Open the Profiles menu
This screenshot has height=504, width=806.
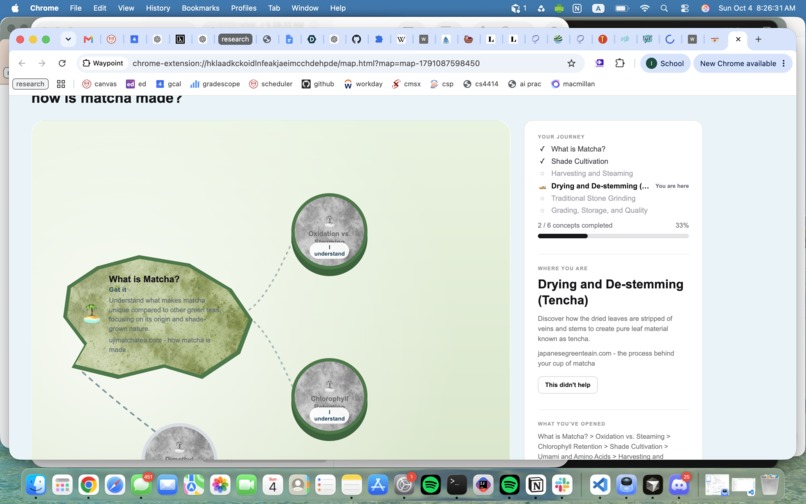click(244, 8)
